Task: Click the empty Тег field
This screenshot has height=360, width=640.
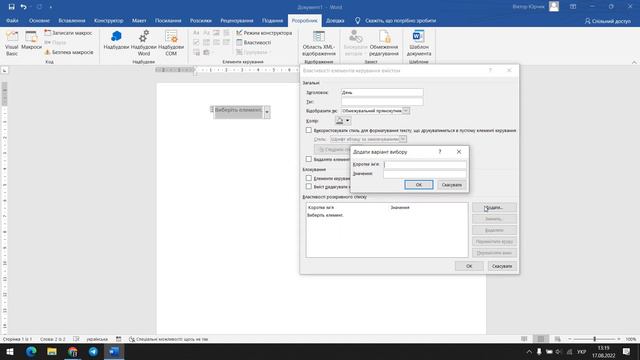Action: (382, 101)
